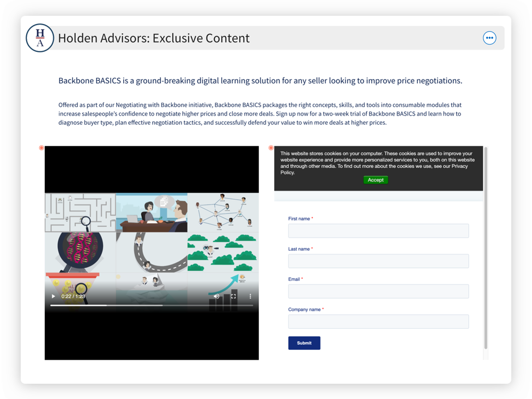This screenshot has width=532, height=399.
Task: Click the Company name input field
Action: pyautogui.click(x=378, y=322)
